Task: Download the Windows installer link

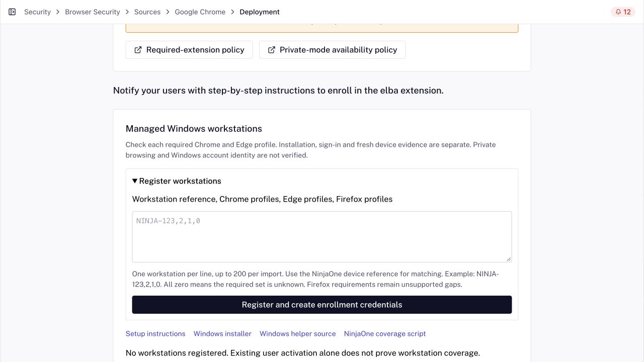Action: (x=222, y=334)
